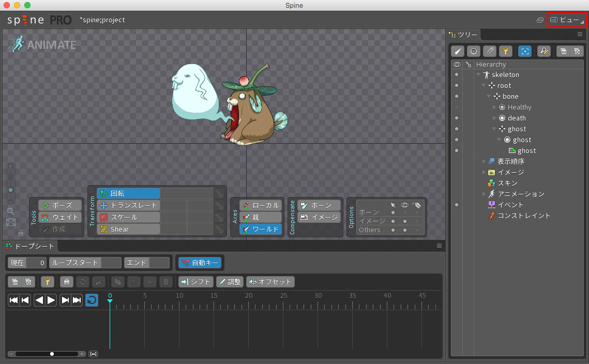The image size is (589, 364).
Task: Activate the トランスレート translate tool
Action: [x=128, y=205]
